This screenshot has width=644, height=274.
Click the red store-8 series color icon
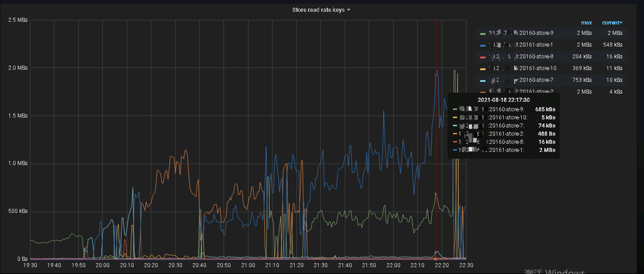click(x=483, y=57)
